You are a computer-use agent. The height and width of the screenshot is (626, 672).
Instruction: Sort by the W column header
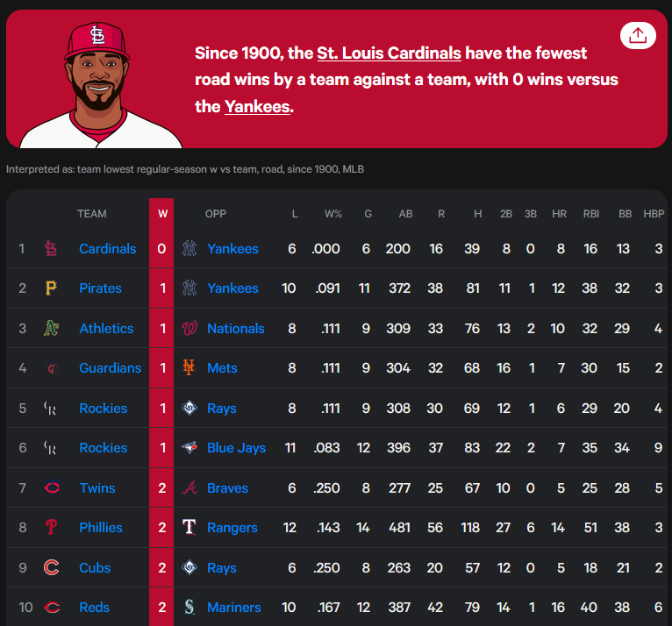click(162, 214)
